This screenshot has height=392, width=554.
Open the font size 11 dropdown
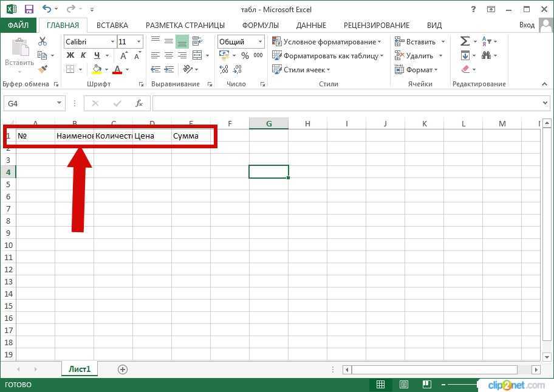coord(139,42)
